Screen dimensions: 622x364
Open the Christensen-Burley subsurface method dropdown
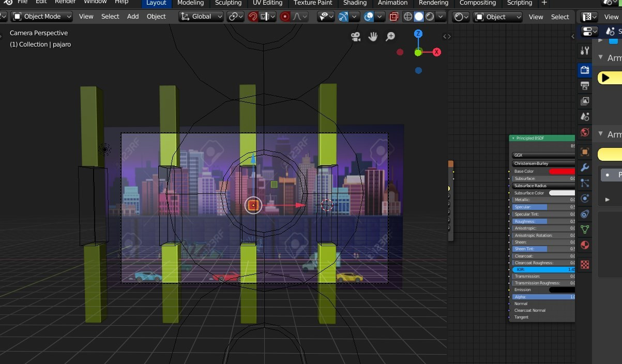tap(543, 163)
